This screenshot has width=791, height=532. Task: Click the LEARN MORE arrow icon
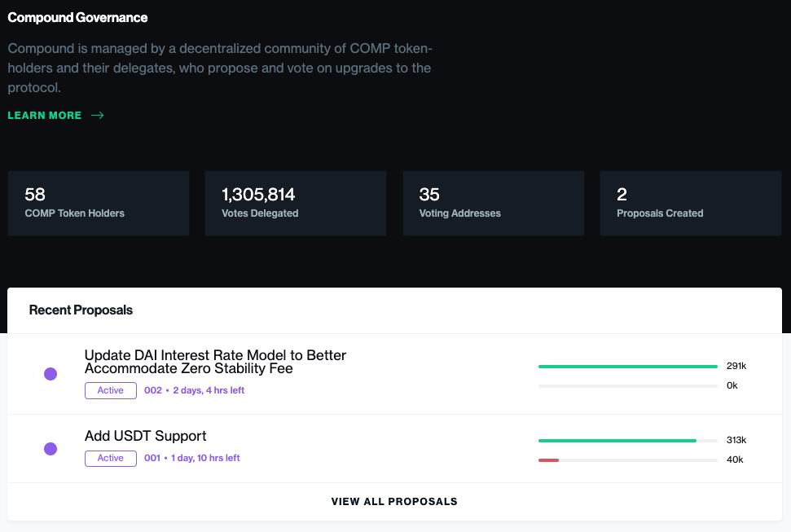point(98,116)
